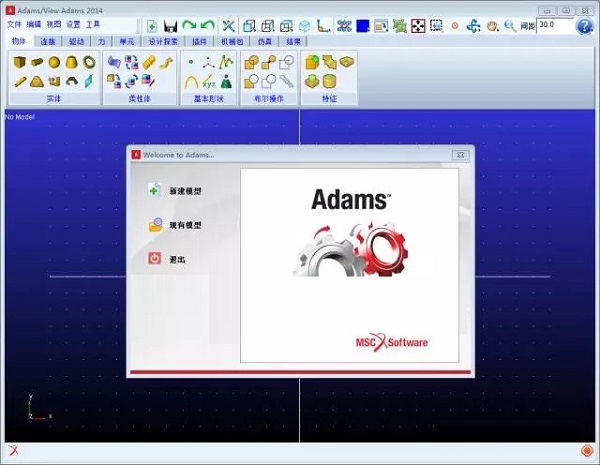This screenshot has height=465, width=600.
Task: Click 新建模型 in the Welcome dialog
Action: (x=175, y=190)
